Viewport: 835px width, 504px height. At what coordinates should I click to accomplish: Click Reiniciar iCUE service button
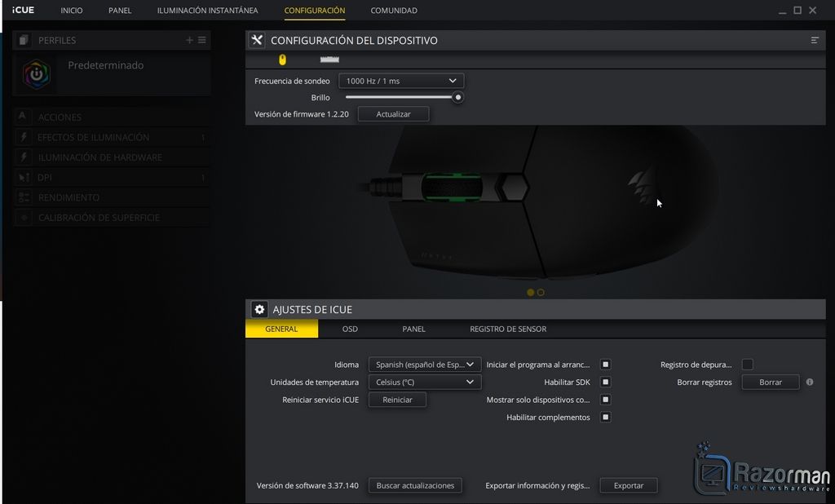tap(397, 400)
